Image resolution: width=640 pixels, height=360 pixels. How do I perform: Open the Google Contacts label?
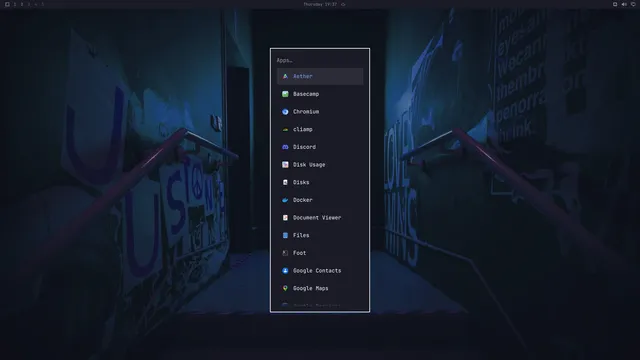point(317,271)
